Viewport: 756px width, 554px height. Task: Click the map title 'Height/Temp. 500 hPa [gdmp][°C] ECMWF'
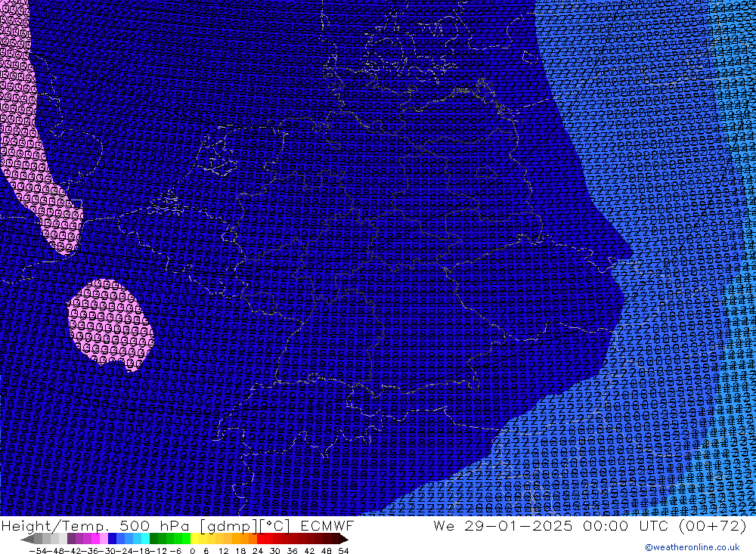tap(178, 525)
